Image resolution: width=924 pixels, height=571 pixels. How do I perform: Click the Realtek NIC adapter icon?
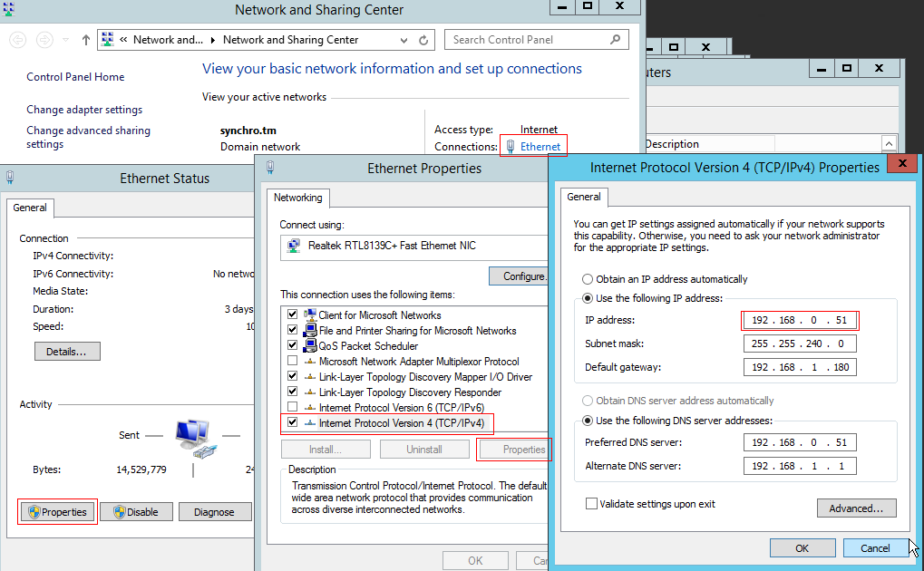click(x=294, y=246)
